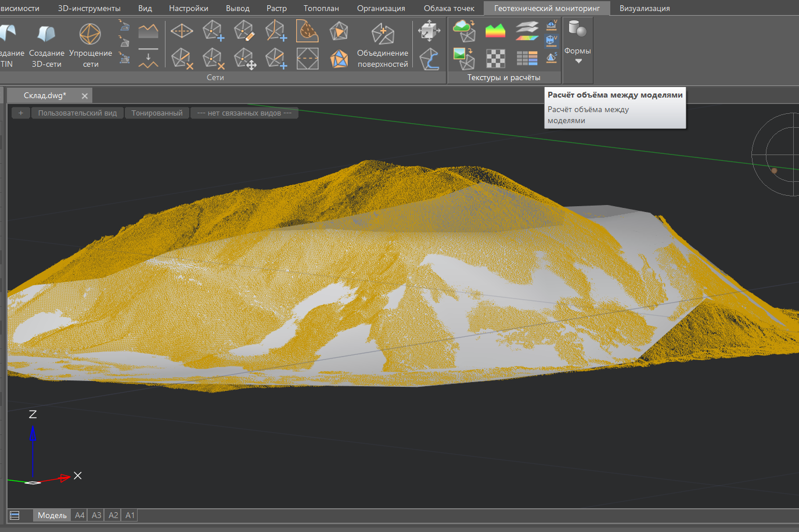
Task: Open the linked views dropdown
Action: click(x=244, y=113)
